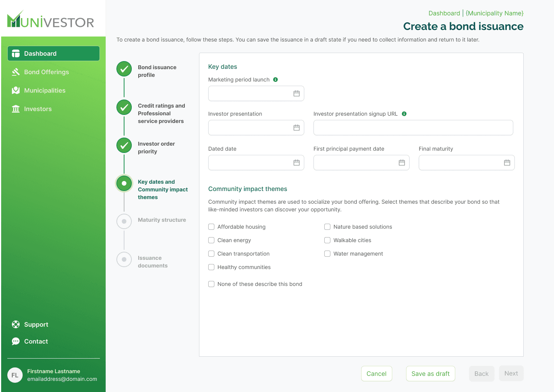Open the Investor presentation calendar picker
The image size is (554, 392).
(297, 128)
